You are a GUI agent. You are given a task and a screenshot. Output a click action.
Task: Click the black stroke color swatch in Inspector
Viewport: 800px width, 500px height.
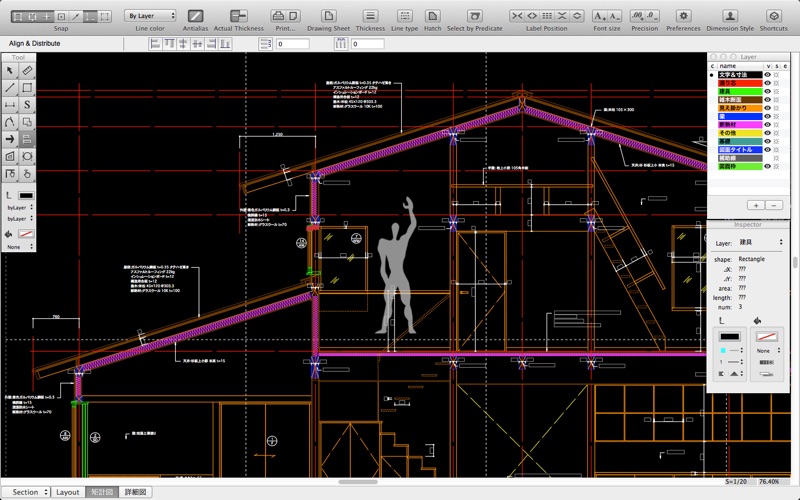[x=729, y=336]
